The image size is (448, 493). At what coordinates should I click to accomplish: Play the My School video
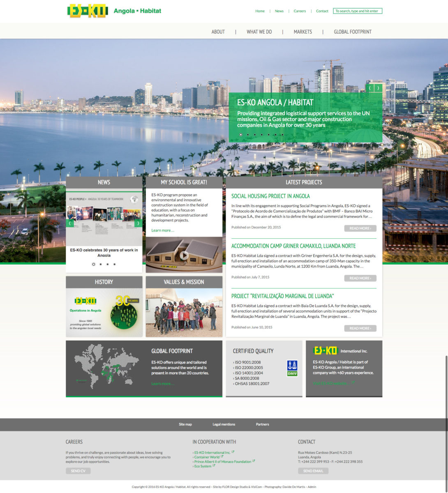(x=184, y=255)
